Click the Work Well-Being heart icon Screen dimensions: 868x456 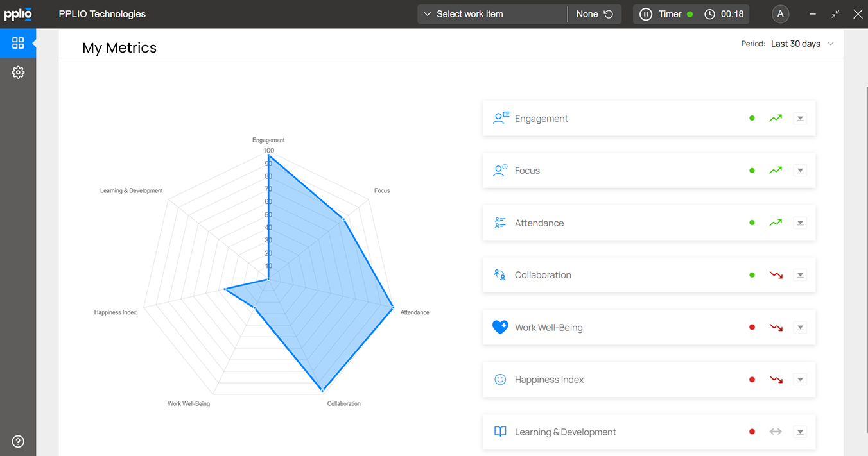(x=500, y=327)
